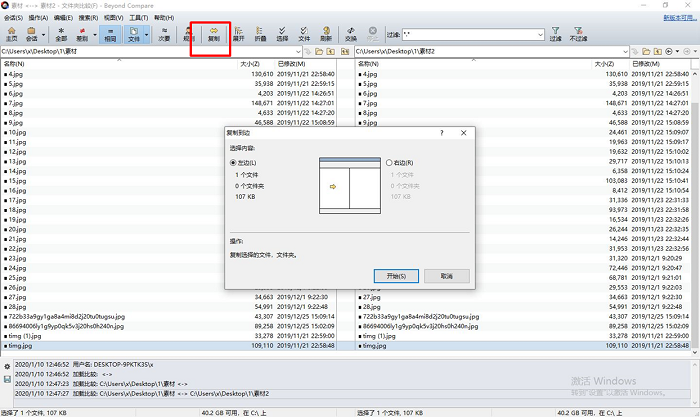Open the 差别 toolbar dropdown arrow
700x417 pixels.
tap(95, 34)
